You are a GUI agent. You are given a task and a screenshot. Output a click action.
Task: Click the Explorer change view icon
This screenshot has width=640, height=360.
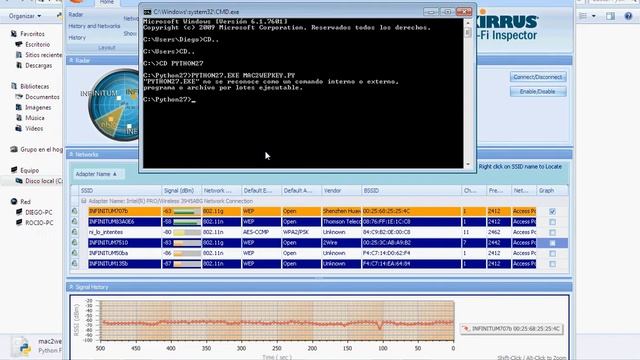coord(583,16)
